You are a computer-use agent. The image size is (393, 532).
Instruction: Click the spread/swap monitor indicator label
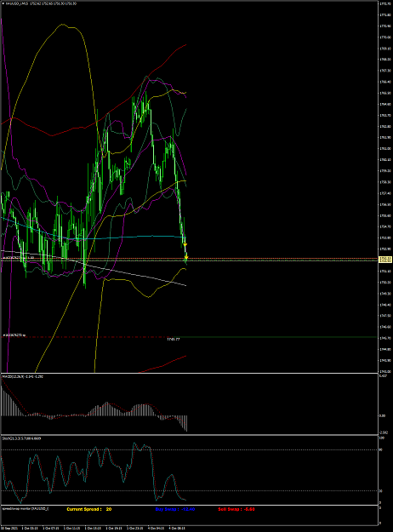point(26,509)
